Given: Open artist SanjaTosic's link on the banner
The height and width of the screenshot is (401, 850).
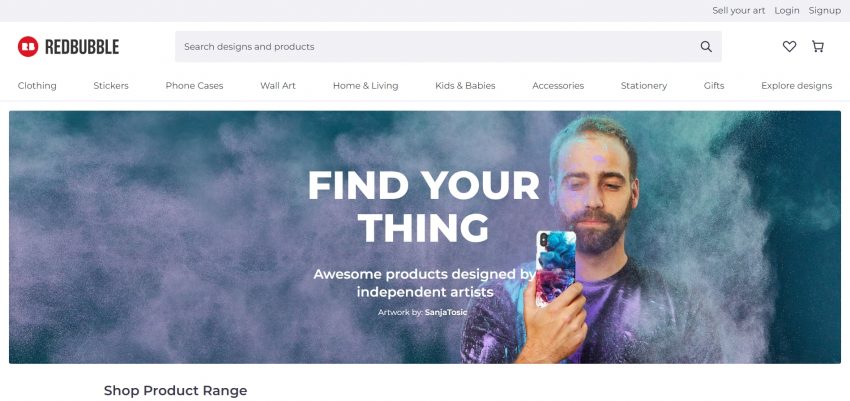Looking at the screenshot, I should coord(446,312).
